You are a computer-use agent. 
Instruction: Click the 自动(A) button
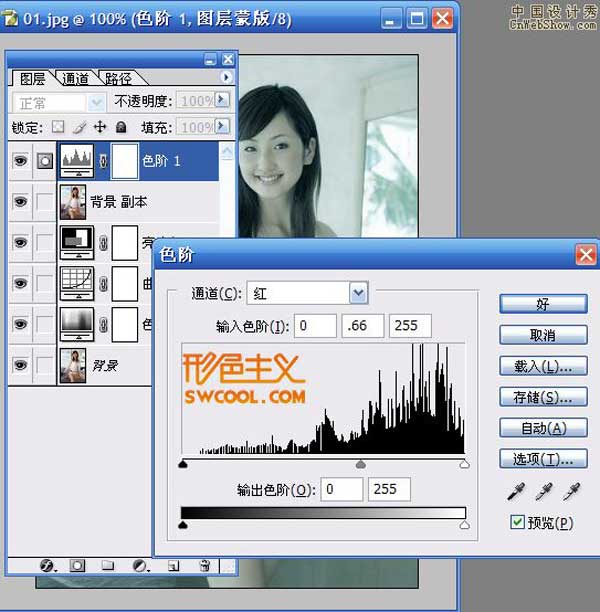542,428
